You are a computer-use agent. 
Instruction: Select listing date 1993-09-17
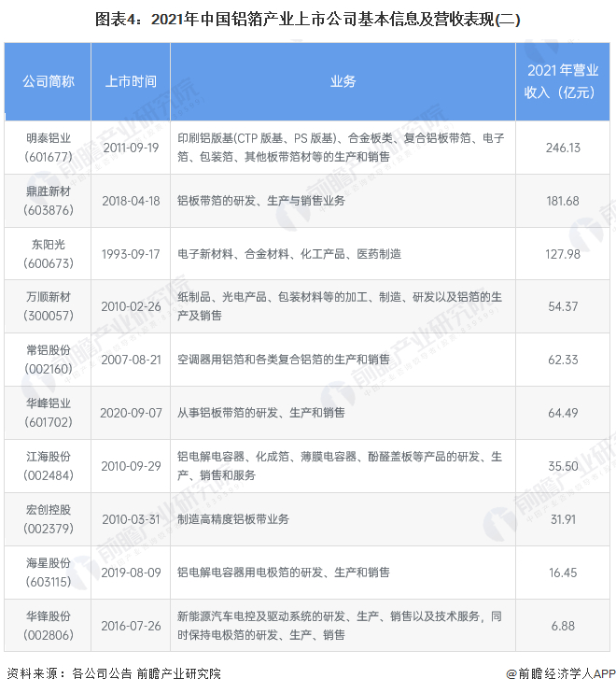point(131,254)
